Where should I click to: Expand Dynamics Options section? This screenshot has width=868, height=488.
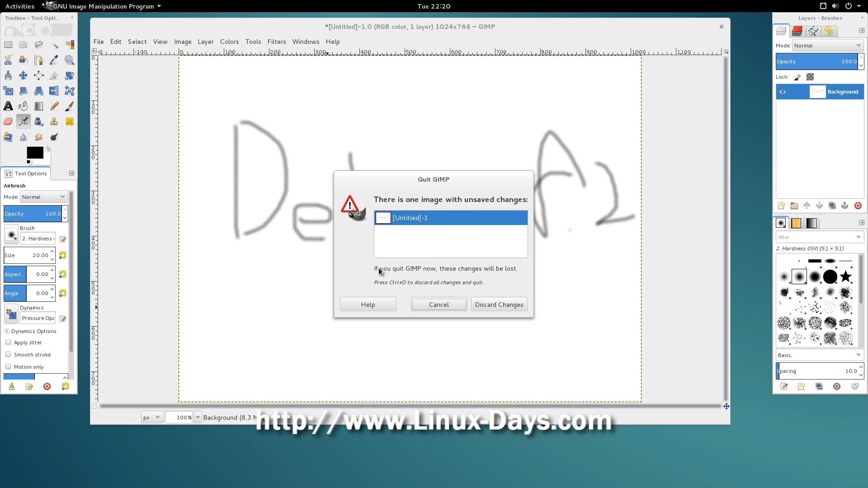pos(7,331)
